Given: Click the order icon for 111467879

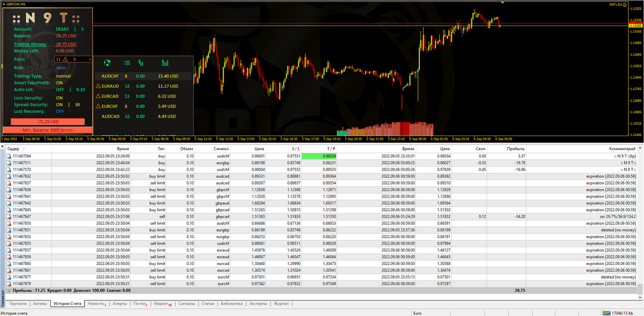Looking at the screenshot, I should (8, 283).
